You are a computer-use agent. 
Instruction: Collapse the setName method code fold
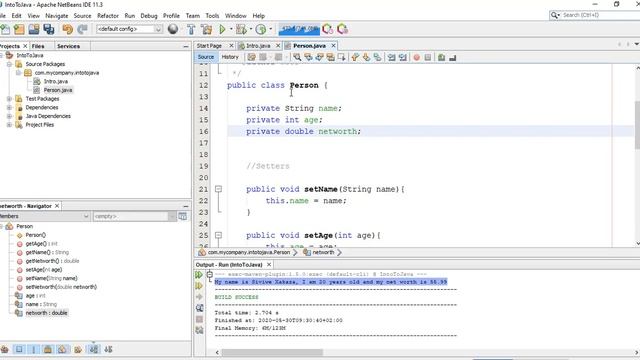tap(218, 189)
